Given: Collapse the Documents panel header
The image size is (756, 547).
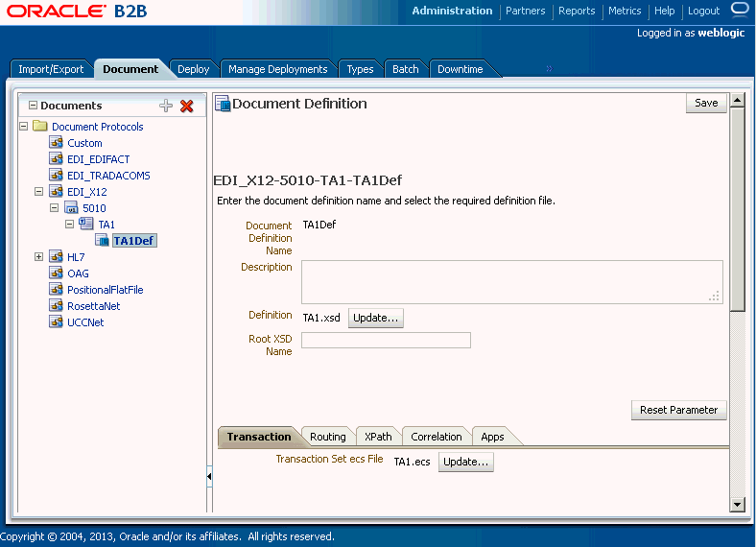Looking at the screenshot, I should click(x=33, y=106).
